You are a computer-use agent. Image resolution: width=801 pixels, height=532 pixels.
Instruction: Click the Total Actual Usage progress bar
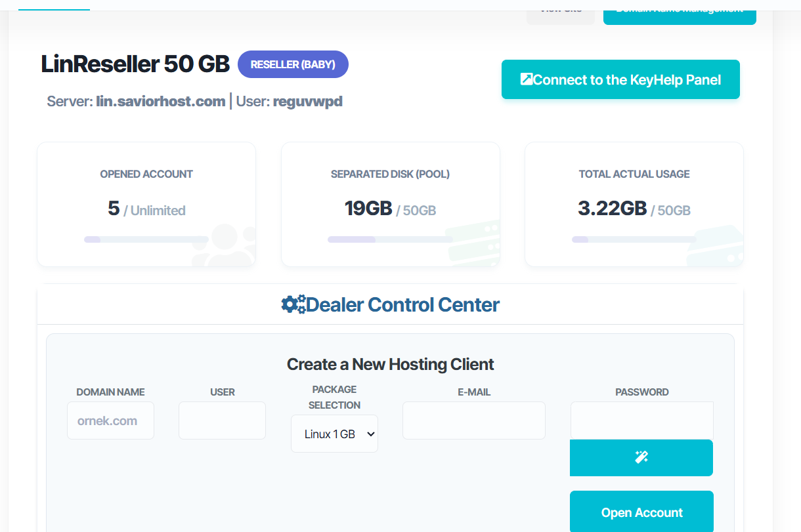point(634,239)
